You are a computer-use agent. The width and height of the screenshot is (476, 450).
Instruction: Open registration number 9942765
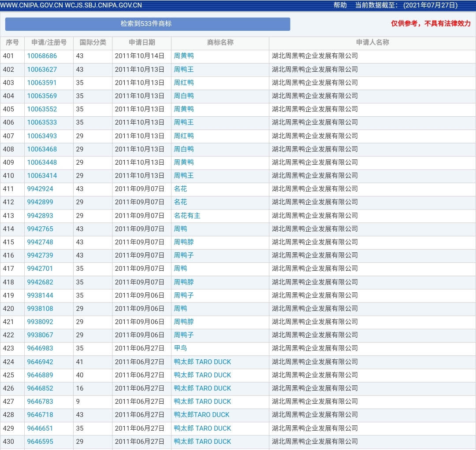40,229
